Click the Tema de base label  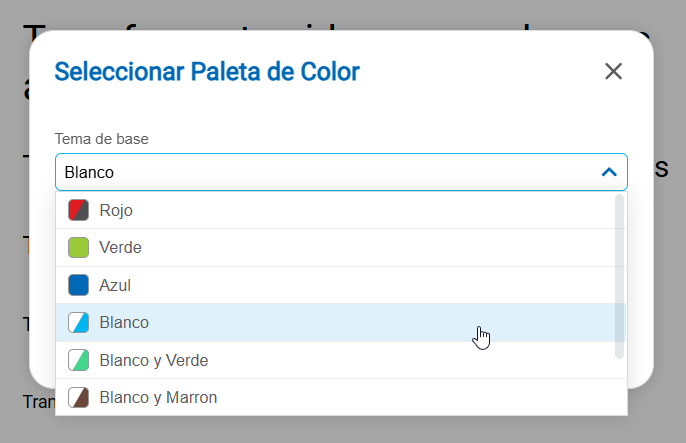101,138
